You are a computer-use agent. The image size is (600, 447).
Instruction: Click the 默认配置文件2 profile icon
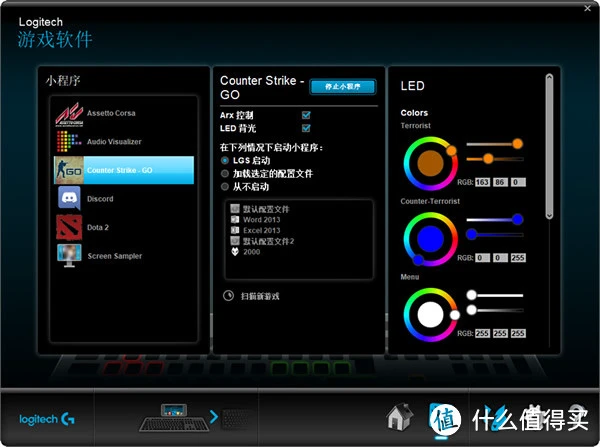(235, 241)
